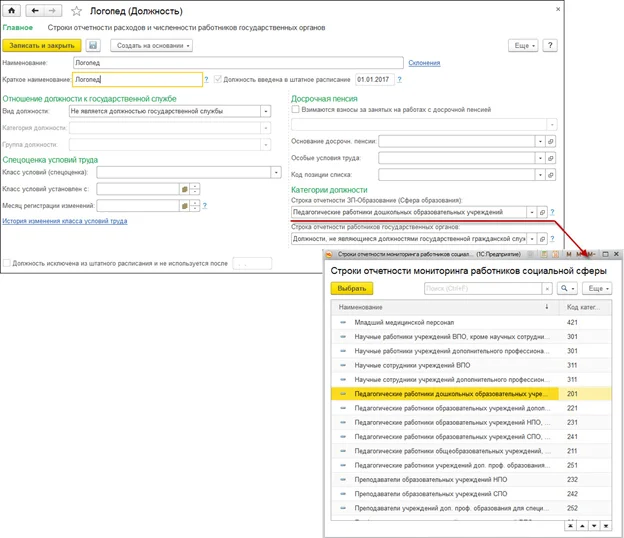This screenshot has width=624, height=538.
Task: Switch to the Главное tab
Action: (18, 27)
